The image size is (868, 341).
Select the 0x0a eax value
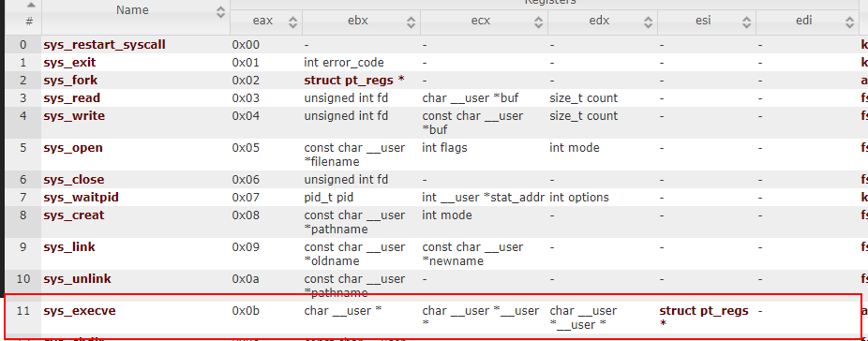pos(246,278)
